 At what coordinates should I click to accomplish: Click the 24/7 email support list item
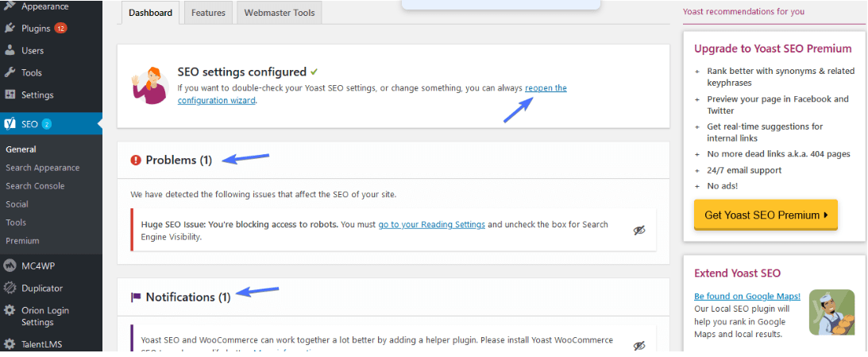pyautogui.click(x=744, y=170)
